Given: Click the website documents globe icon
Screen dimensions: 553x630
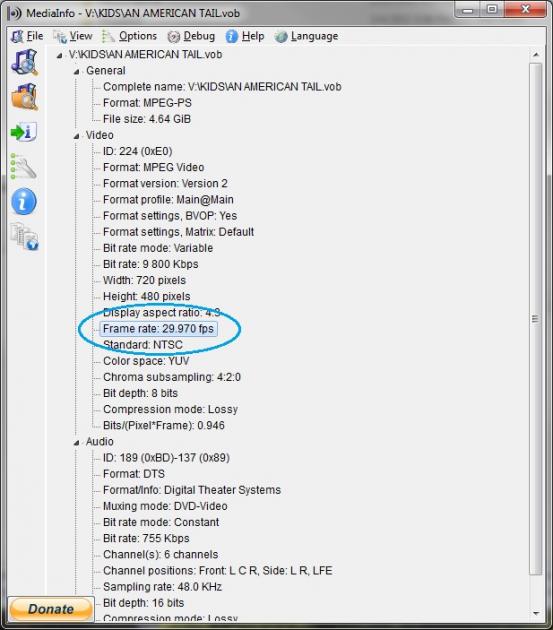Looking at the screenshot, I should point(25,237).
